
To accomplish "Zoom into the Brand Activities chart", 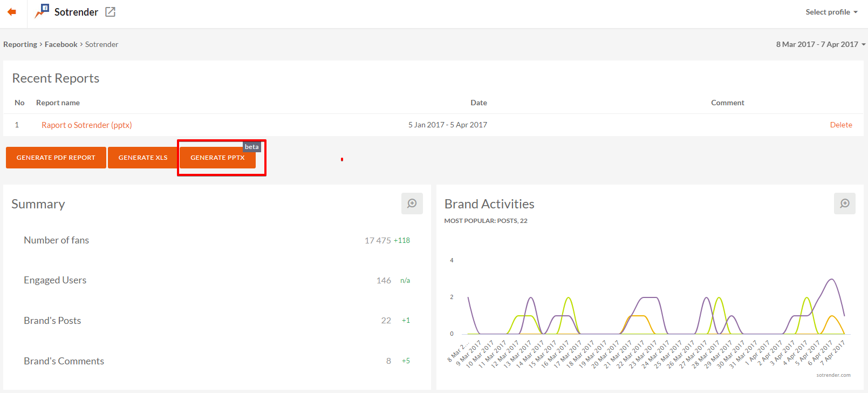I will (x=844, y=204).
